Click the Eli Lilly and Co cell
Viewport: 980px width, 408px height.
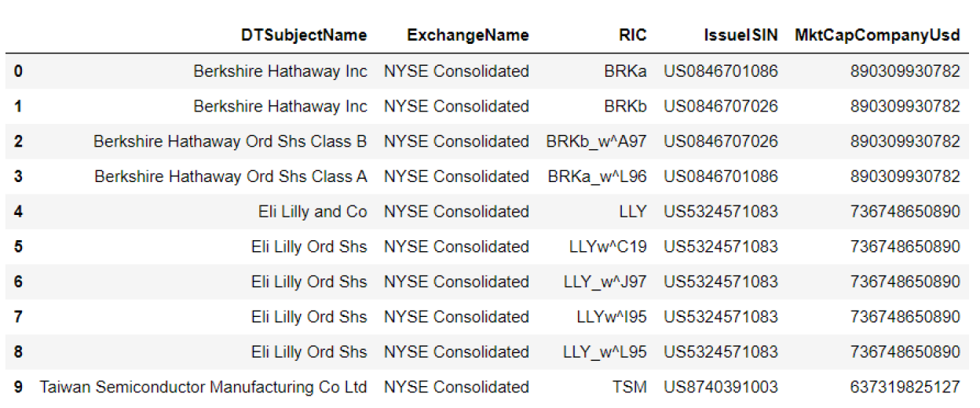point(312,212)
